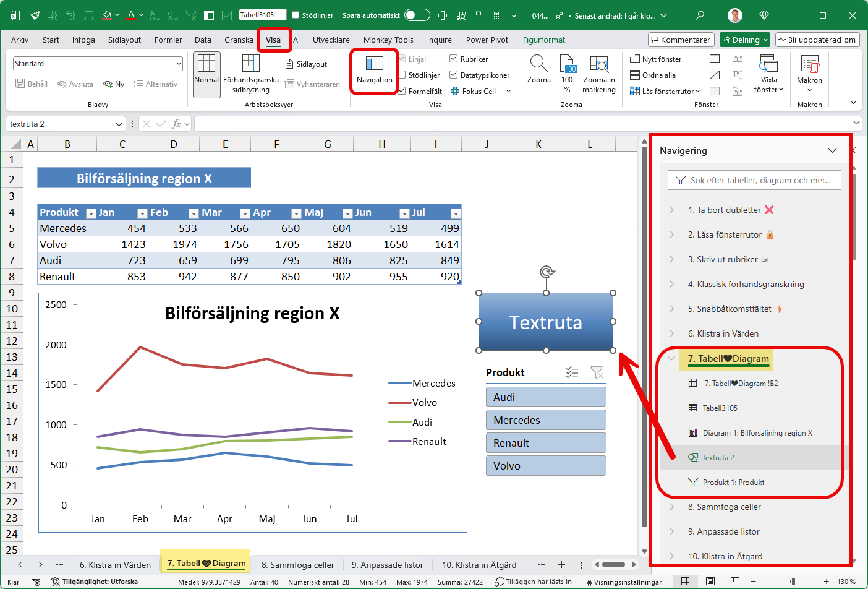Viewport: 868px width, 589px height.
Task: Click the Delning button
Action: pos(744,39)
